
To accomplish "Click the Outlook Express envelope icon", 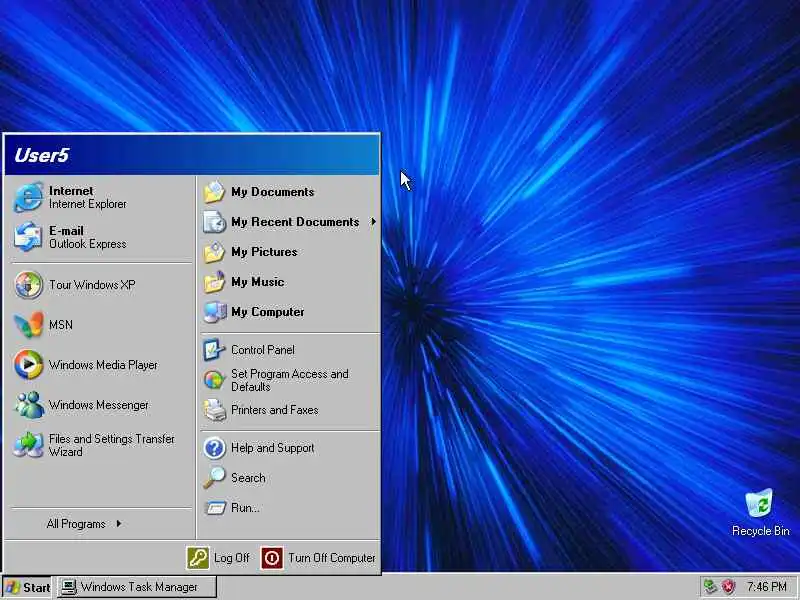I will [x=28, y=237].
